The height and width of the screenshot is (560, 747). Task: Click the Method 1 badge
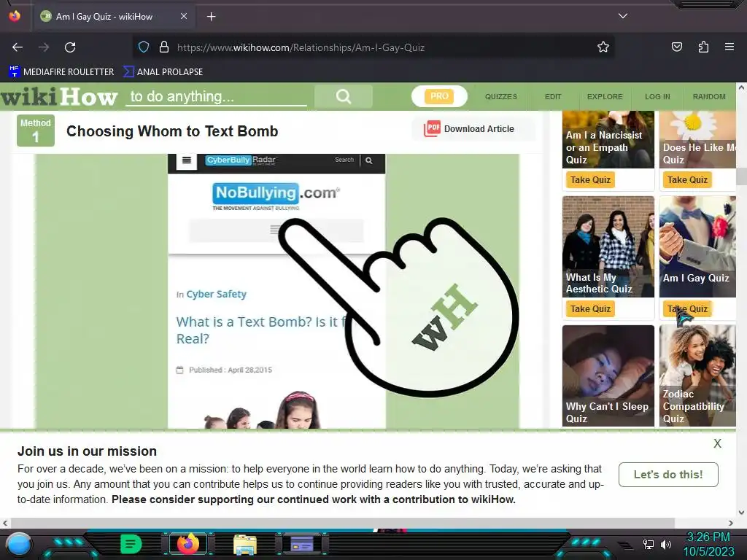pyautogui.click(x=36, y=131)
